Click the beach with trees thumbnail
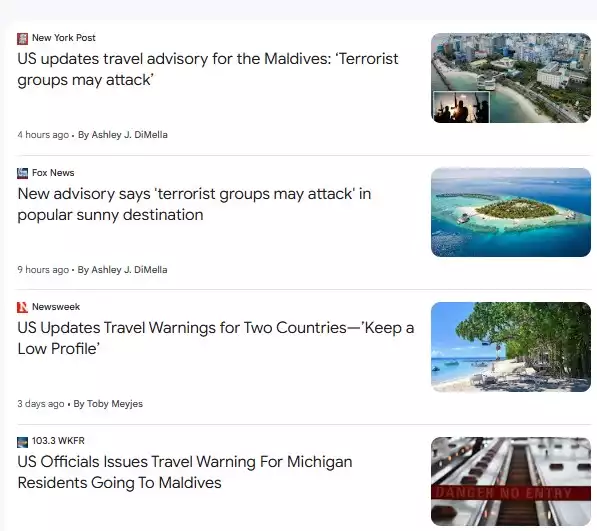This screenshot has width=597, height=531. point(511,347)
